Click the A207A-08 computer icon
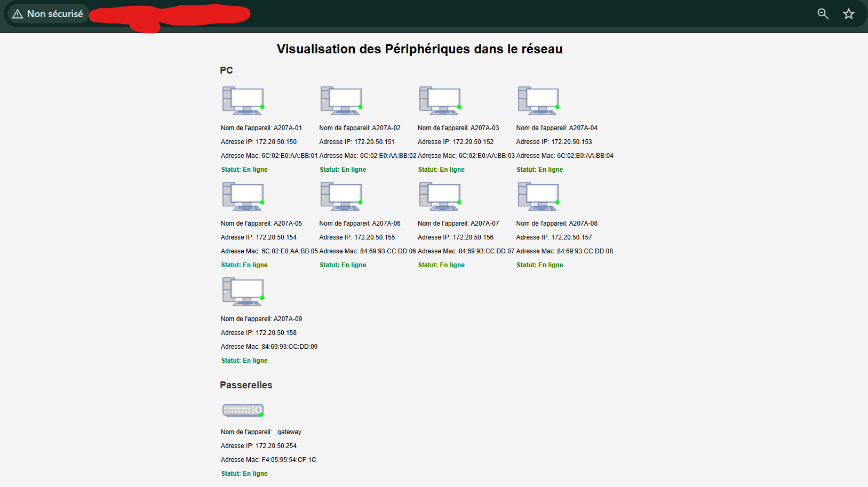This screenshot has height=487, width=868. (x=539, y=196)
